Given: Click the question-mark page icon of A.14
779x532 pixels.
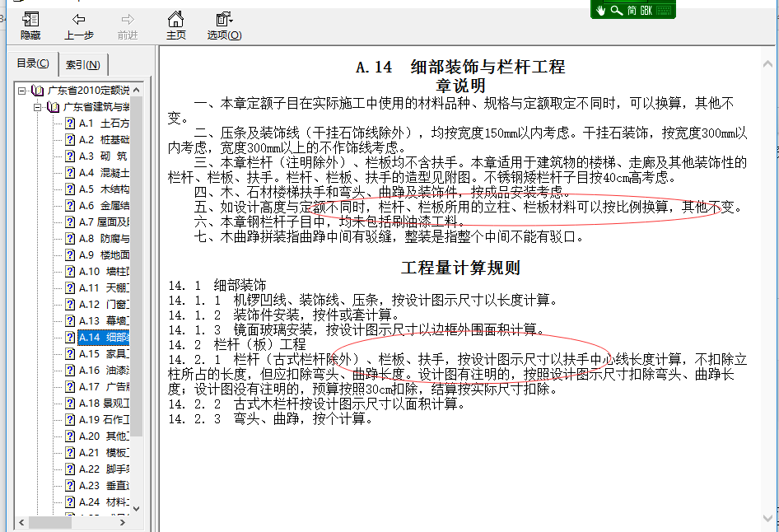Looking at the screenshot, I should tap(70, 338).
